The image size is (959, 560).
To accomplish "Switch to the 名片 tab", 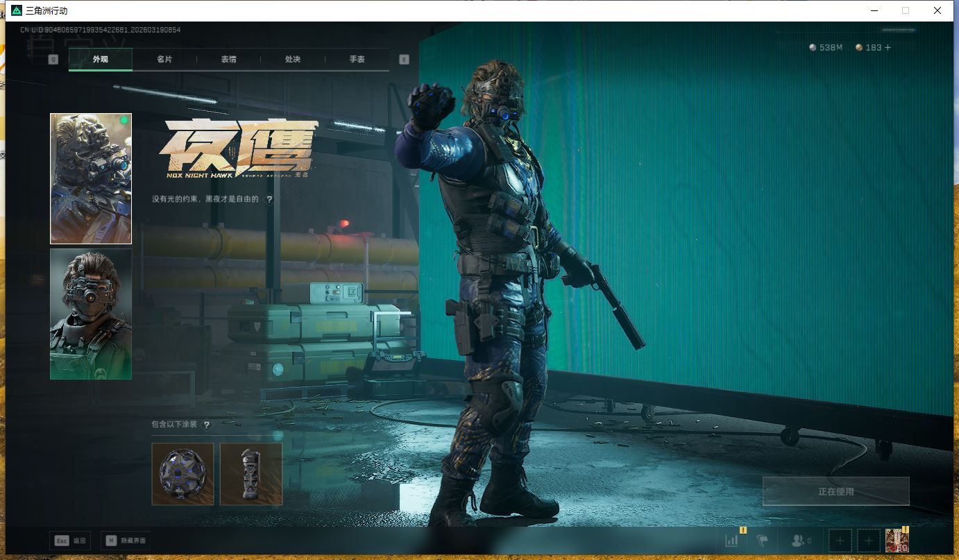I will point(164,60).
